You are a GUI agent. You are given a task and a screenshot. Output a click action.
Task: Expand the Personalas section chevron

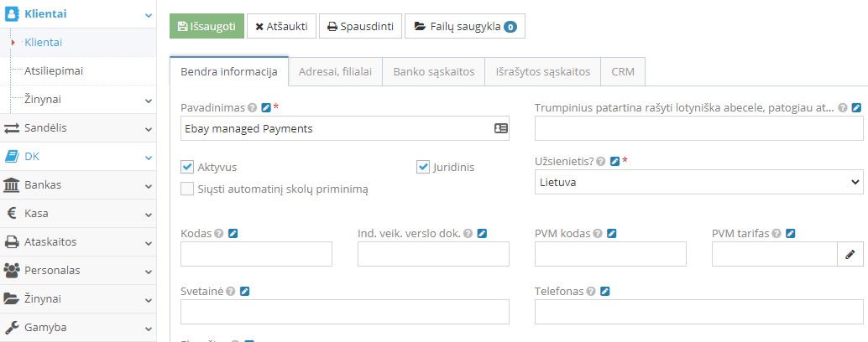tap(149, 272)
